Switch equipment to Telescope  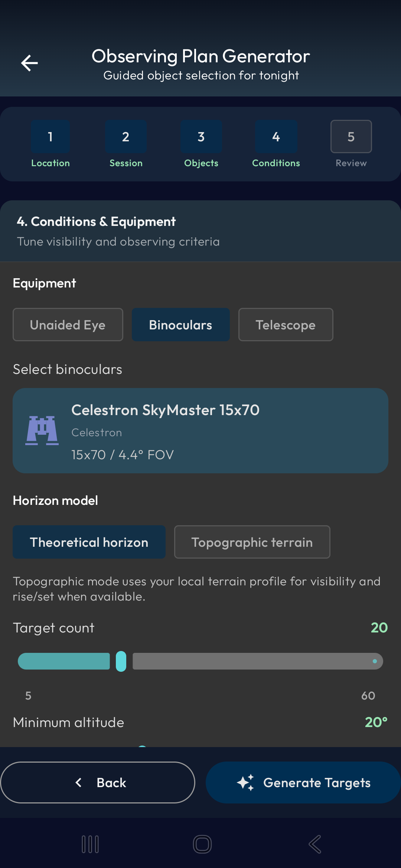pyautogui.click(x=286, y=325)
